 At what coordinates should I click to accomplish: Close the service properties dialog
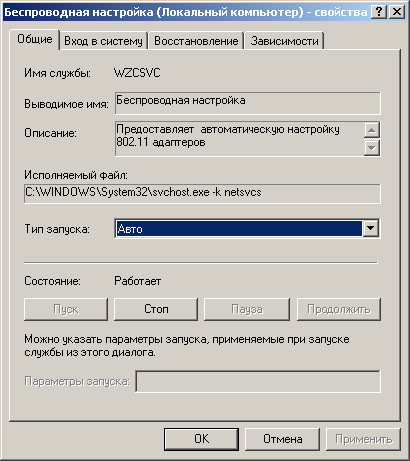pos(397,12)
